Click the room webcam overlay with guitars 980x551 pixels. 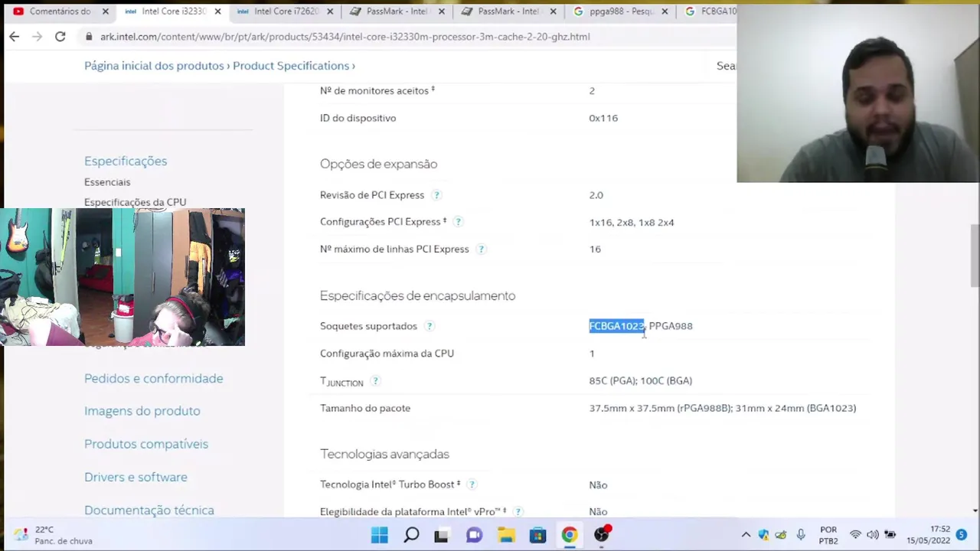point(122,277)
